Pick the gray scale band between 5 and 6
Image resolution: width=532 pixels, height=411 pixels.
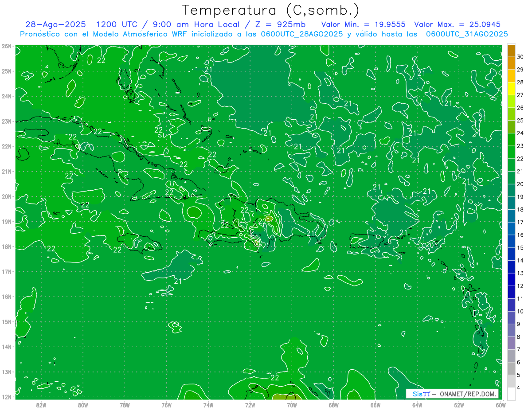511,368
